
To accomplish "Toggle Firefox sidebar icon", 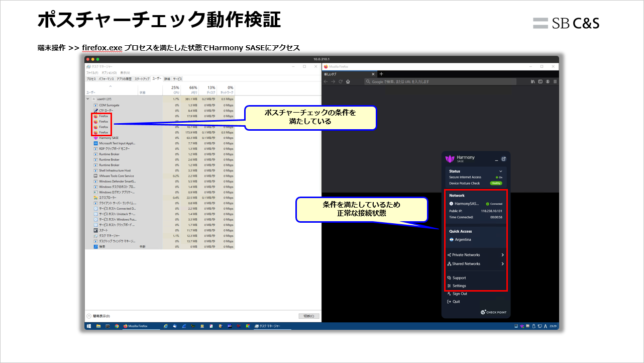I will click(x=540, y=81).
